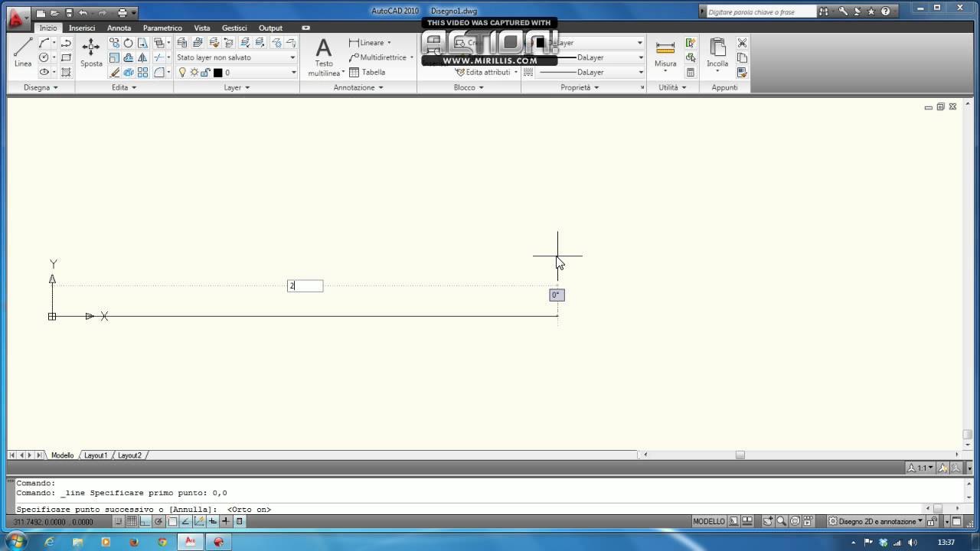Viewport: 980px width, 551px height.
Task: Select the Rectangle tool in Disegna panel
Action: pos(66,57)
